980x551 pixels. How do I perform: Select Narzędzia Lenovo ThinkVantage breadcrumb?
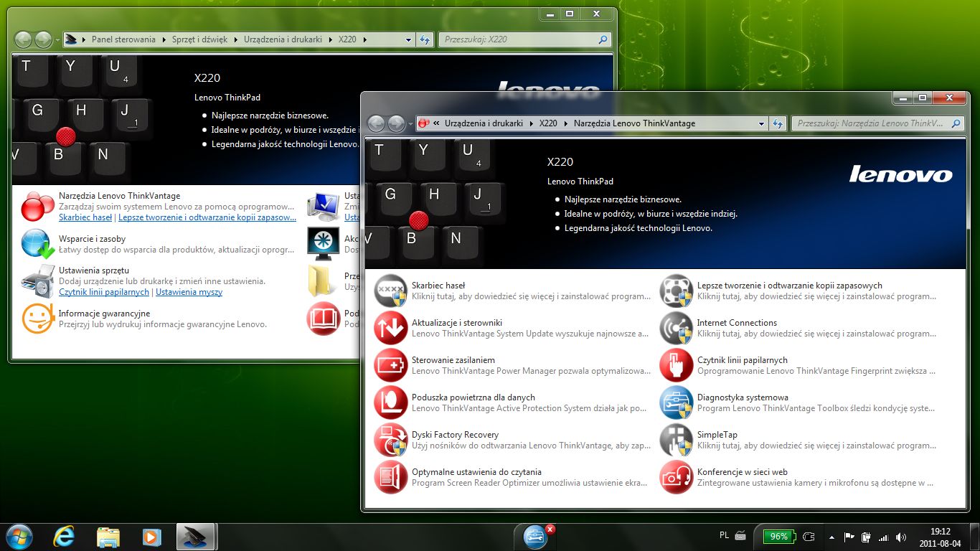pyautogui.click(x=634, y=123)
